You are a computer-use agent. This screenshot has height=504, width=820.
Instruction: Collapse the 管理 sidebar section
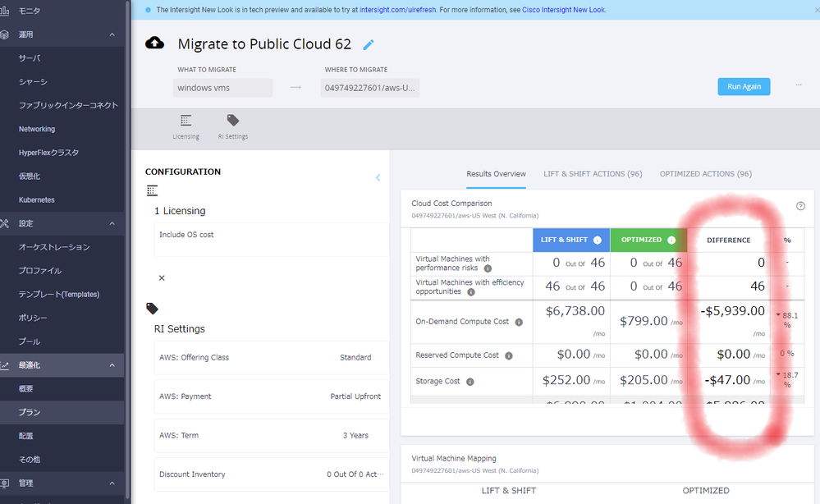pos(112,483)
